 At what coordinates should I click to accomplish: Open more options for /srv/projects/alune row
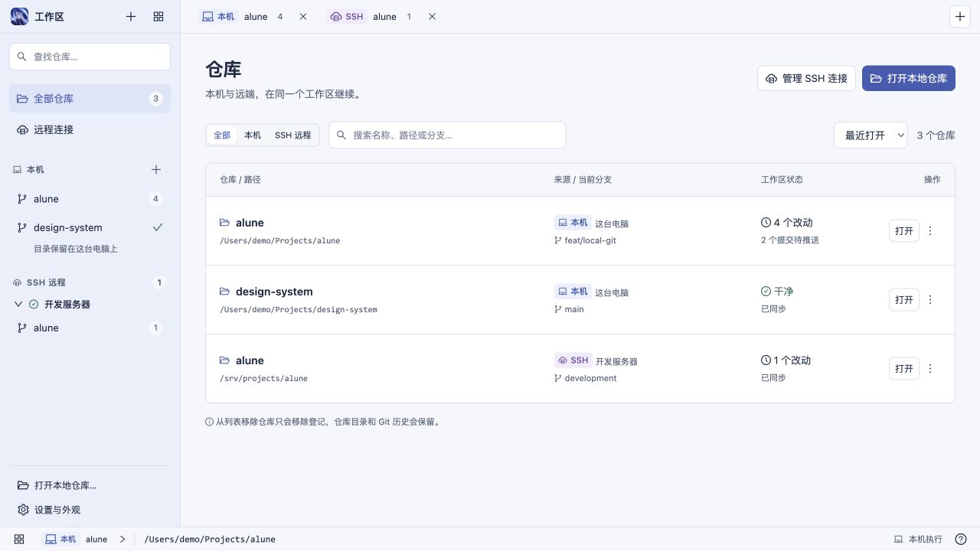[x=930, y=368]
